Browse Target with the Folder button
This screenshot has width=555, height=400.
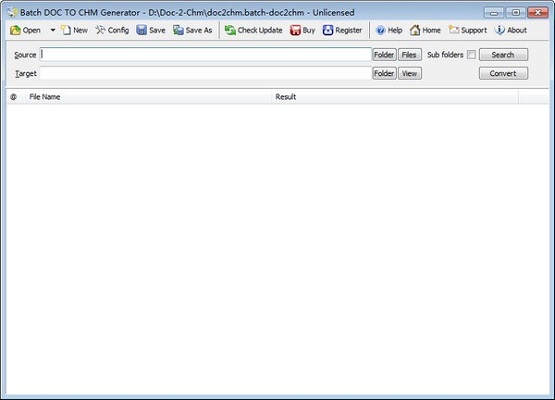click(384, 74)
